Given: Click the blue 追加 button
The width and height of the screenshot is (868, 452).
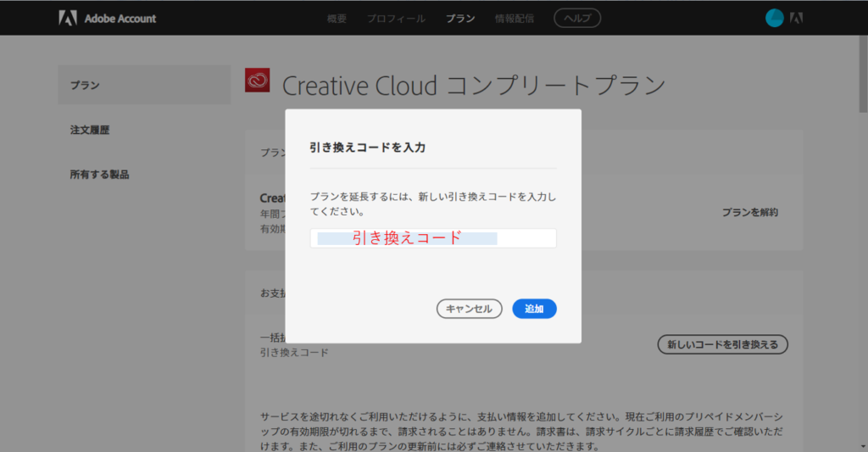Looking at the screenshot, I should (x=534, y=309).
